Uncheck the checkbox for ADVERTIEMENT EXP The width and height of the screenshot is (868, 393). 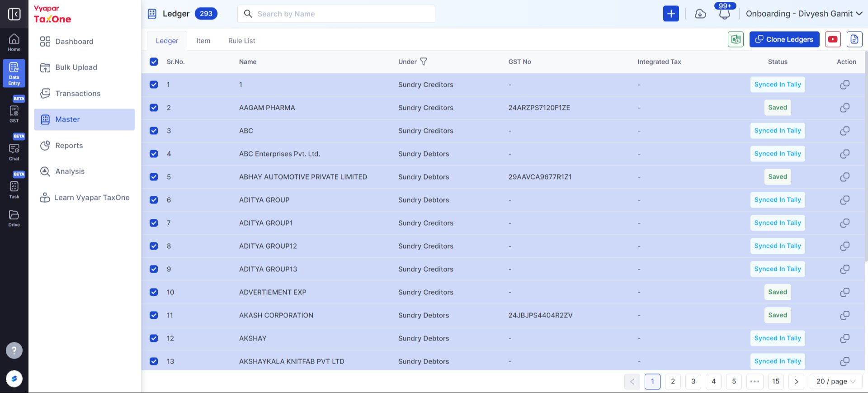(154, 292)
